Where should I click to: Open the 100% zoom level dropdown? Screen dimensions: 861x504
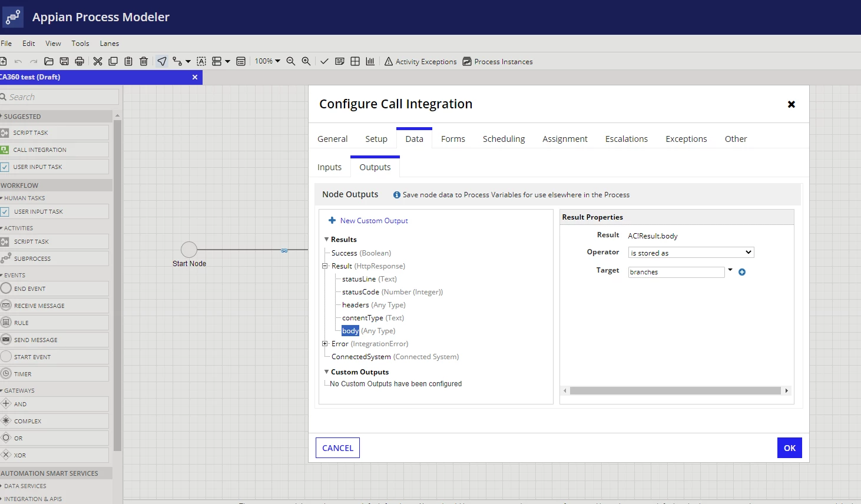coord(267,61)
